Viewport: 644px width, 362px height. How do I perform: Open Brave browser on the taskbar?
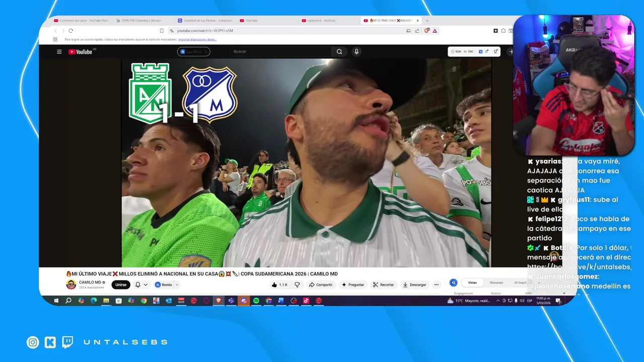(x=219, y=301)
